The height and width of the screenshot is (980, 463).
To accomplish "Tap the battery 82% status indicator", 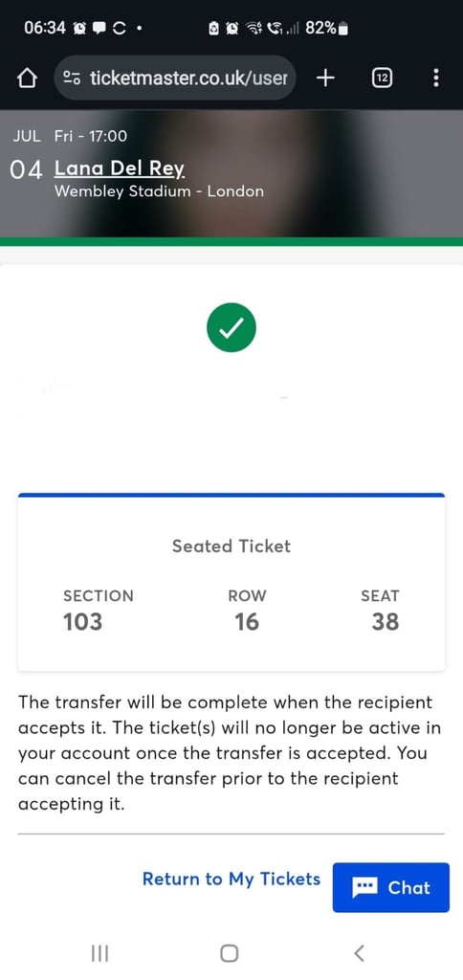I will 327,28.
